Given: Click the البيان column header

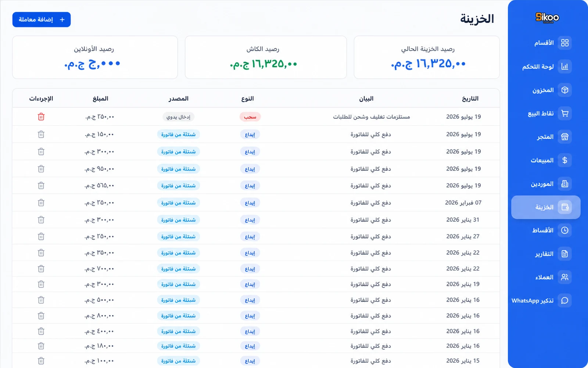Looking at the screenshot, I should [x=366, y=99].
